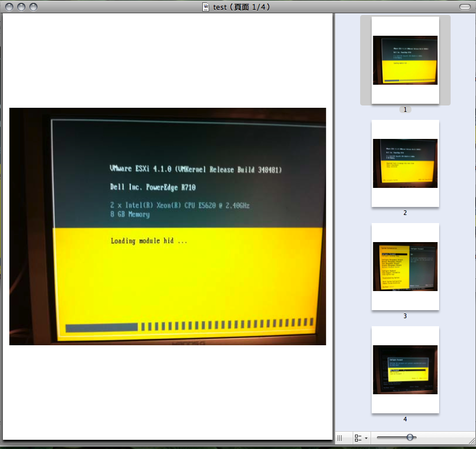This screenshot has height=449, width=476.
Task: Click the document proxy icon beside the test title
Action: pyautogui.click(x=206, y=7)
